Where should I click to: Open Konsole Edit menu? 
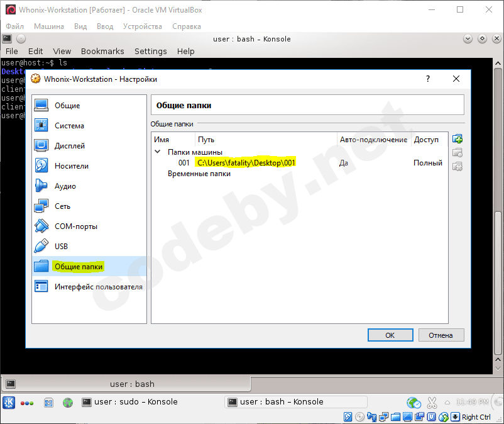click(x=35, y=52)
